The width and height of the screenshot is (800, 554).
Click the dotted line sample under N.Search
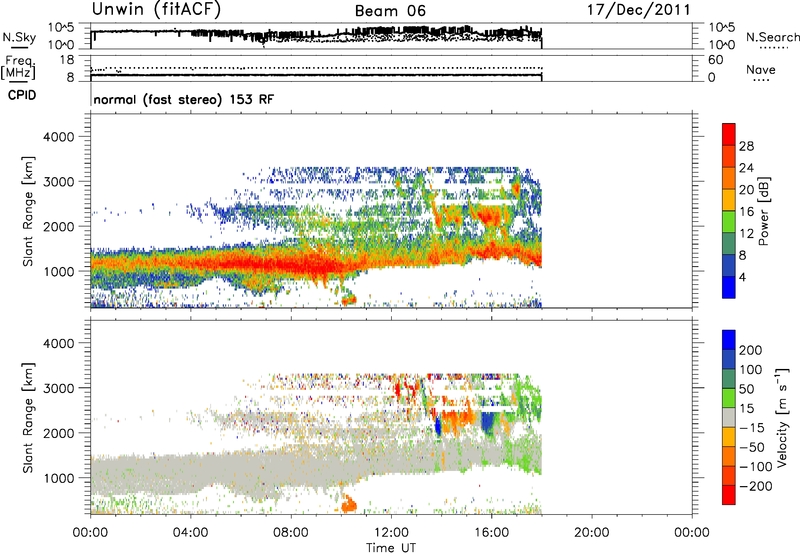click(x=774, y=48)
